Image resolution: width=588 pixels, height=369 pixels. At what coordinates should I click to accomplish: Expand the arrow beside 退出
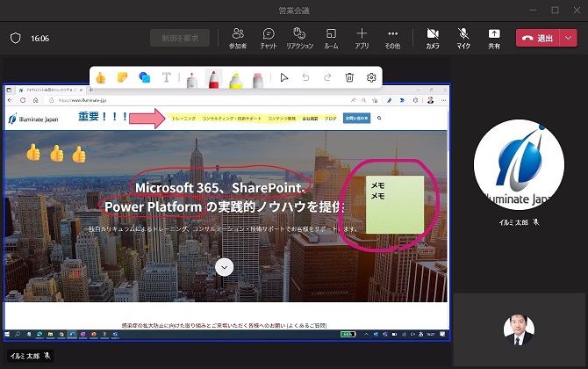point(569,38)
